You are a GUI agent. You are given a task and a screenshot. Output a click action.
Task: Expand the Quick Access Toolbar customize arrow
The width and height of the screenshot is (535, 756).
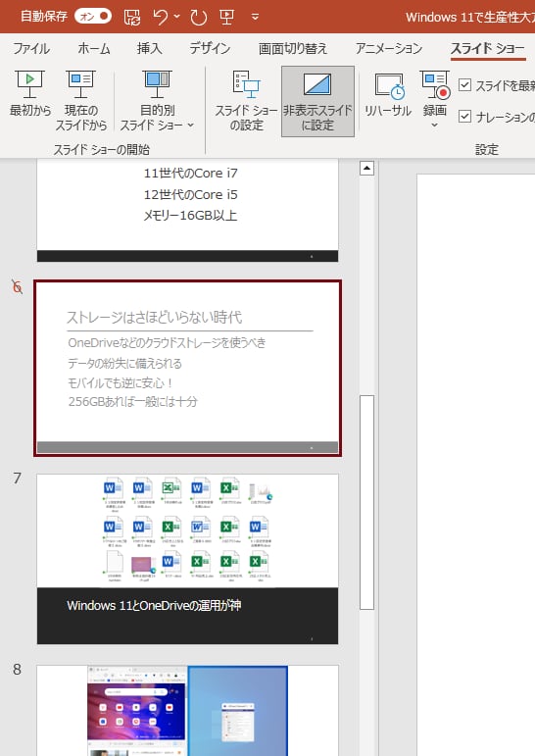pos(256,18)
